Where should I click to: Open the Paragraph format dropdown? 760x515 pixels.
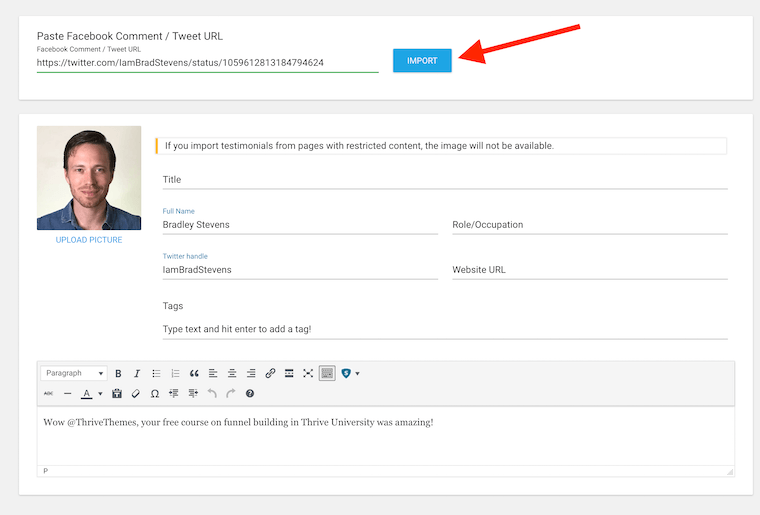(74, 373)
